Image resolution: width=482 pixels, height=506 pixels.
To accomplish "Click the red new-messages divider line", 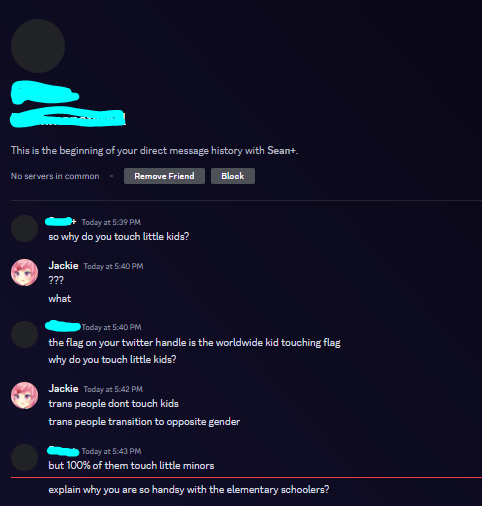I will point(246,478).
